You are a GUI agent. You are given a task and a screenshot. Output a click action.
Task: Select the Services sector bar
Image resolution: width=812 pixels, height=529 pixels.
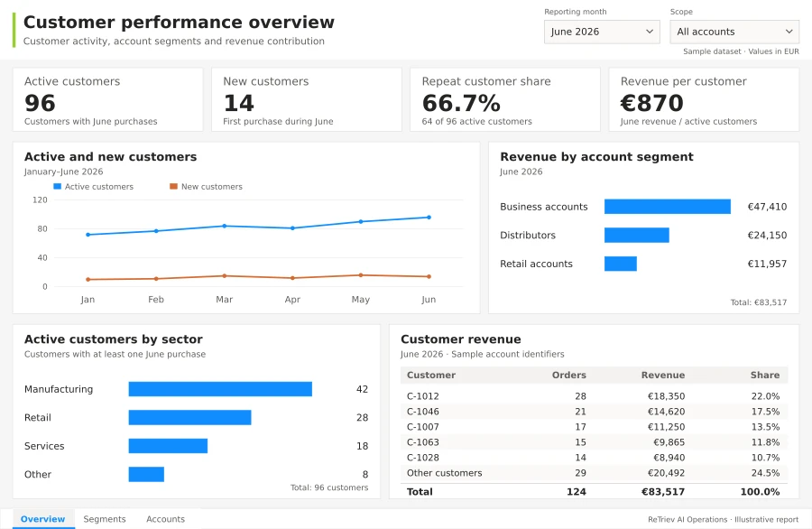click(x=168, y=446)
